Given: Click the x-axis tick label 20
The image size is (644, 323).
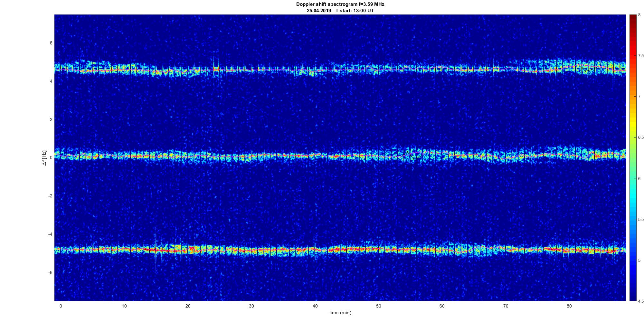Looking at the screenshot, I should pos(188,306).
